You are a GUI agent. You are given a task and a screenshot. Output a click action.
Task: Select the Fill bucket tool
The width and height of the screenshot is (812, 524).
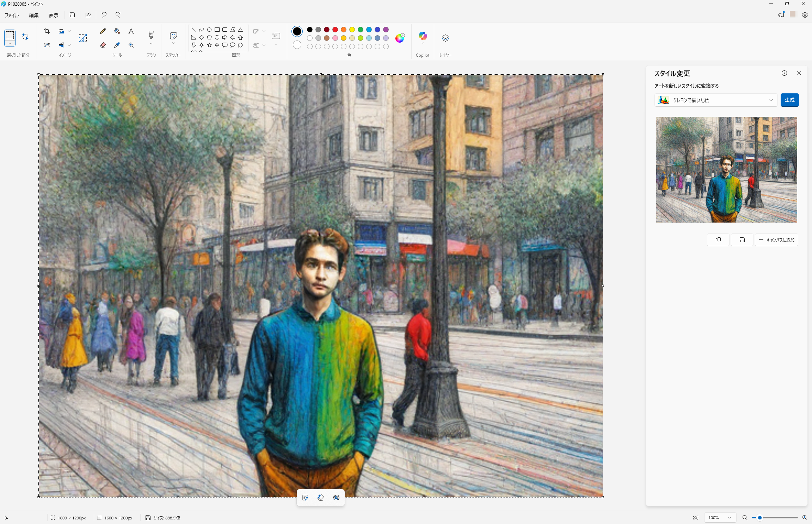(x=117, y=31)
